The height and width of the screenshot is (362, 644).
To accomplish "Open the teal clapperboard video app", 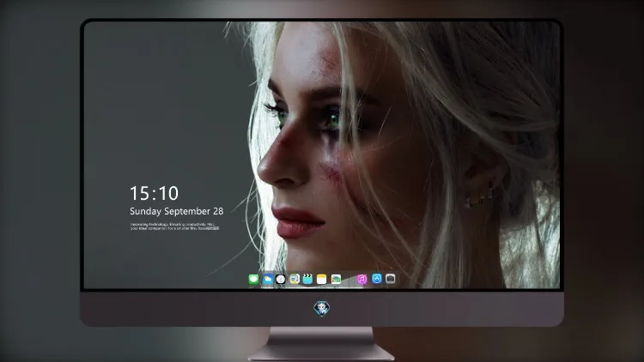I will pos(307,280).
